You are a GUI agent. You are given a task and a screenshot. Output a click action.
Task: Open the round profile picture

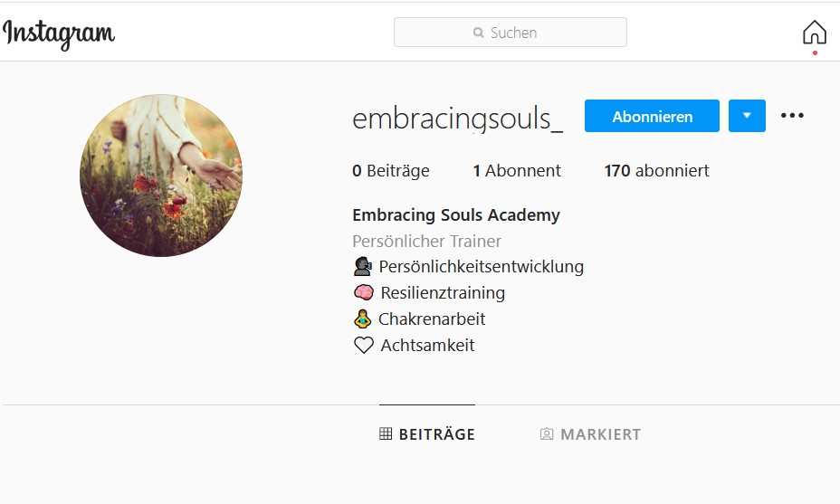coord(161,176)
